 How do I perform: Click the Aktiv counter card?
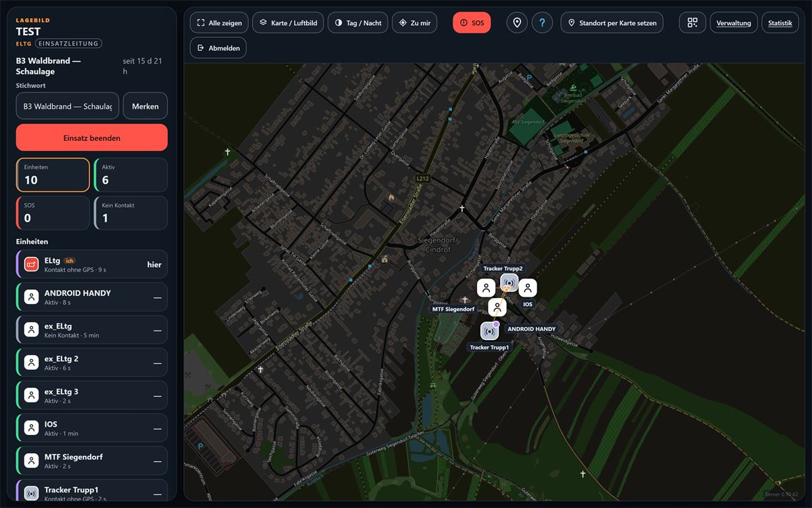131,175
